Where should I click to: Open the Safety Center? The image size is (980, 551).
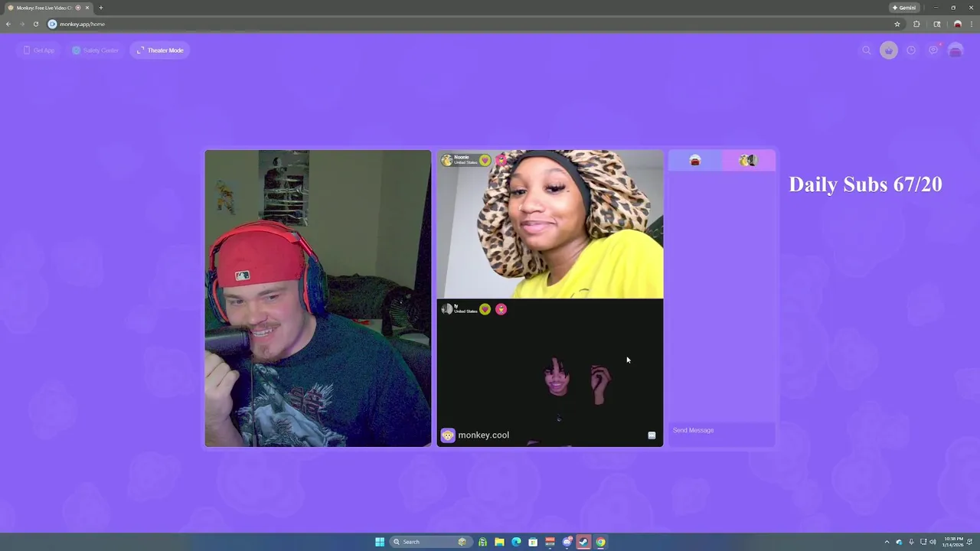click(x=96, y=51)
